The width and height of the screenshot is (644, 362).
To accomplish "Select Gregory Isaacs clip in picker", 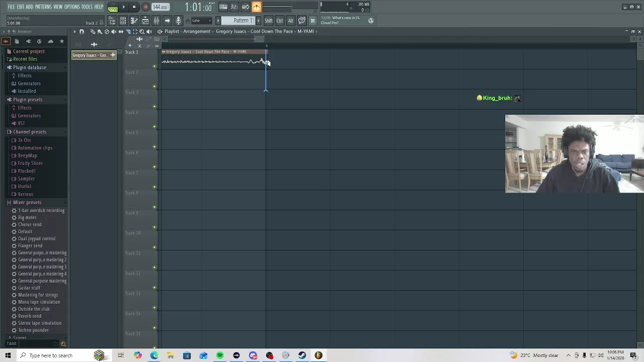I will (94, 55).
